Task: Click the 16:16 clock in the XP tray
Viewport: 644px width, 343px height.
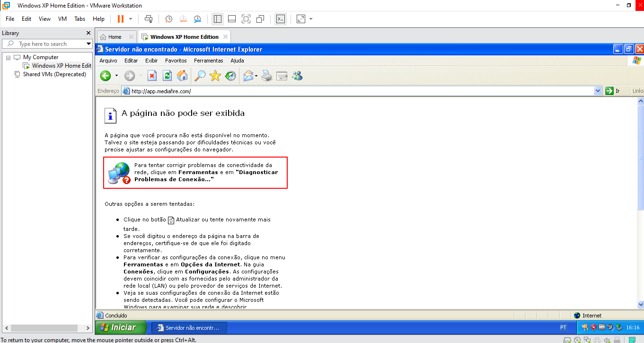Action: point(633,327)
